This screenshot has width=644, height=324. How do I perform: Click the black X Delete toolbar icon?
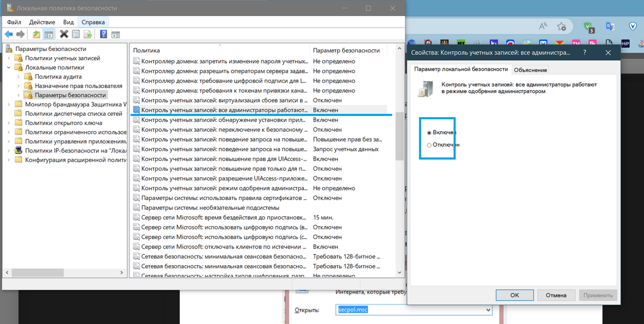coord(64,34)
